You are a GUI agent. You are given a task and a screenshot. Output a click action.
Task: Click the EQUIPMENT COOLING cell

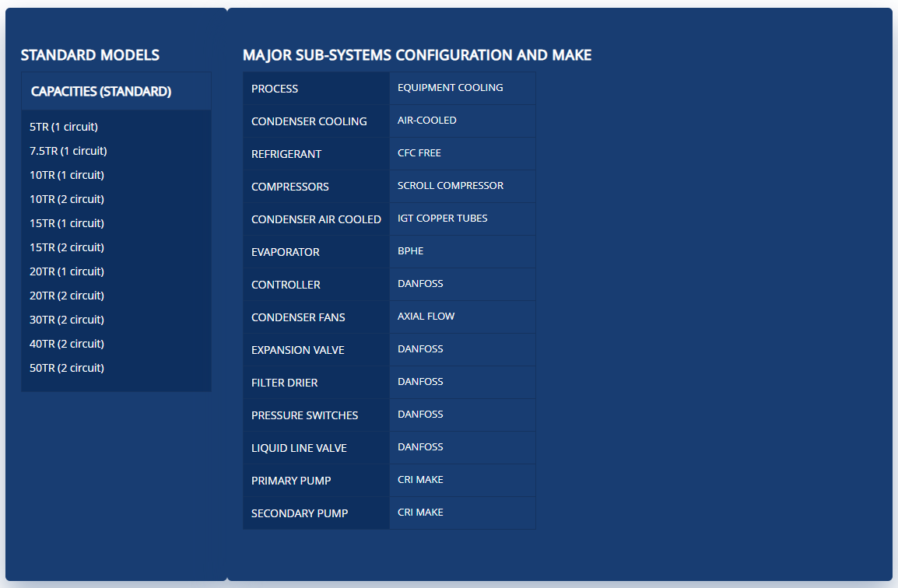(450, 88)
